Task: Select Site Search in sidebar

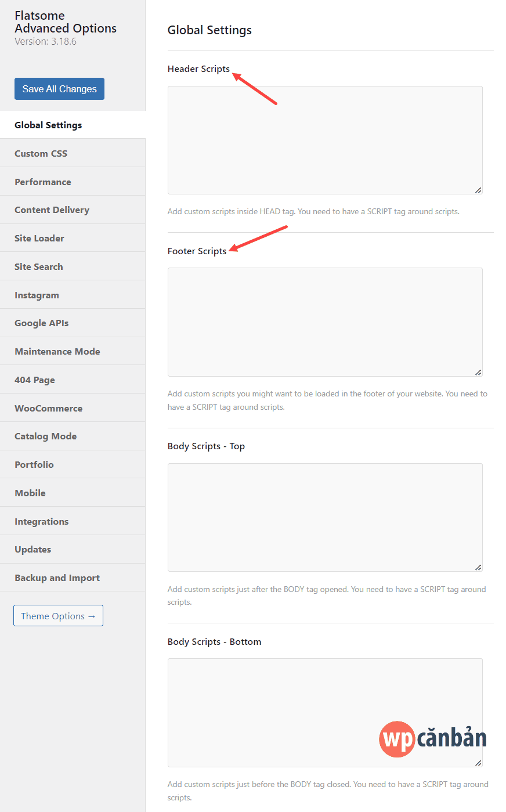Action: coord(39,266)
